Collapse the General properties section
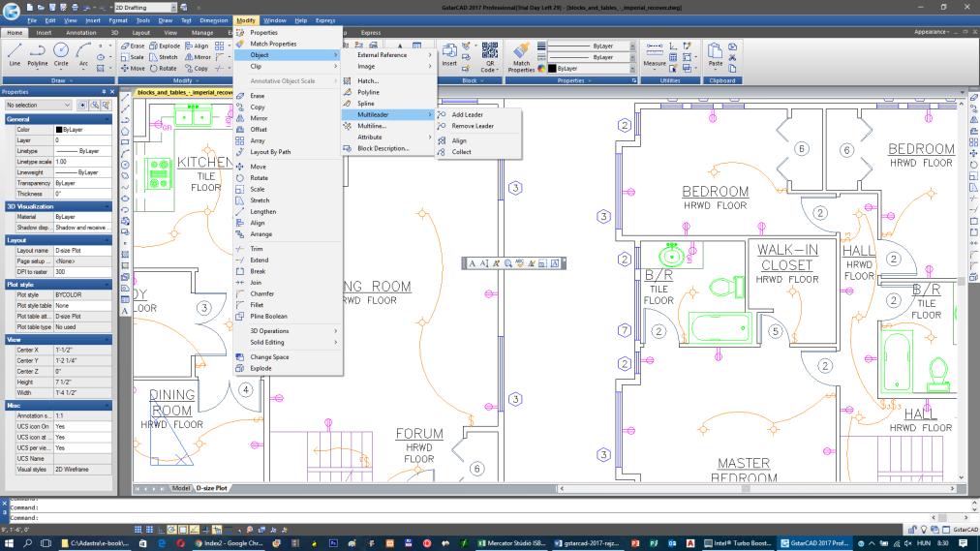This screenshot has height=551, width=980. coord(58,119)
